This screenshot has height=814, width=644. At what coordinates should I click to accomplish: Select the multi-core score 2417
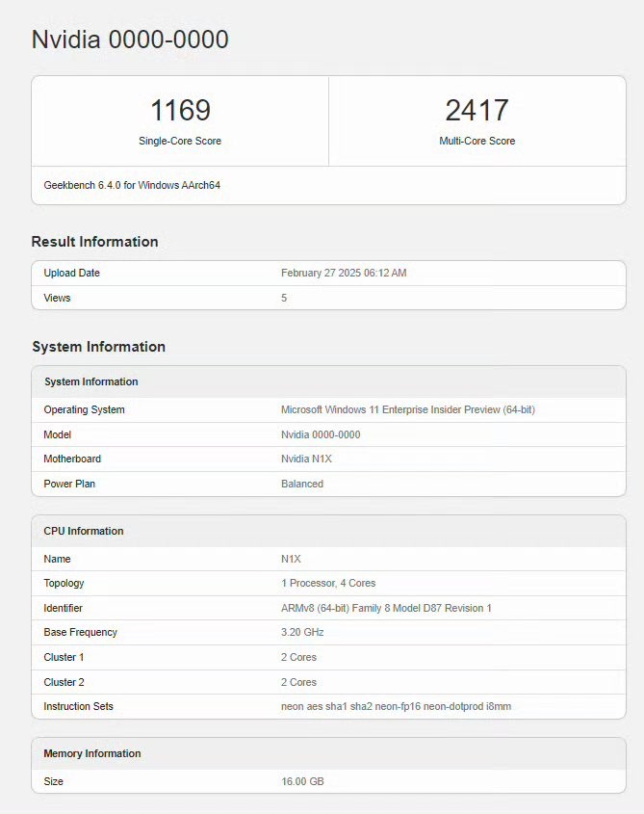[x=477, y=110]
